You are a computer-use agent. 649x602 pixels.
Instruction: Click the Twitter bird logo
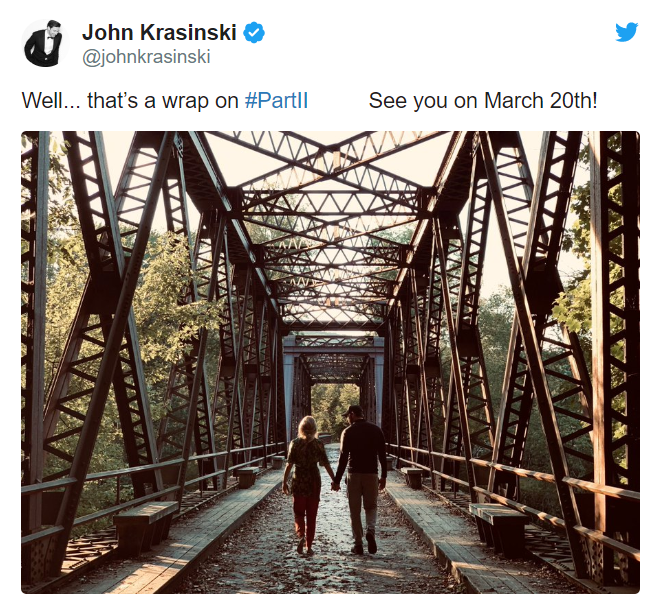(627, 32)
